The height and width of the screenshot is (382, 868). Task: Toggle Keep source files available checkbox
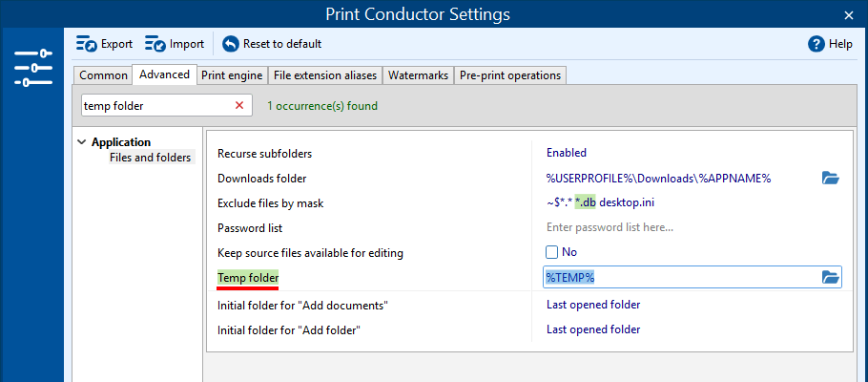(552, 252)
